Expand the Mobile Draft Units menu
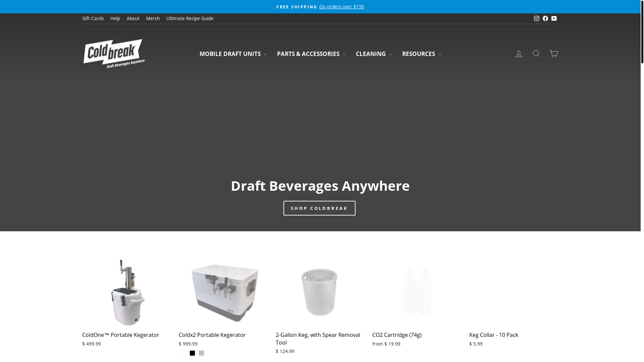Image resolution: width=644 pixels, height=362 pixels. (233, 54)
